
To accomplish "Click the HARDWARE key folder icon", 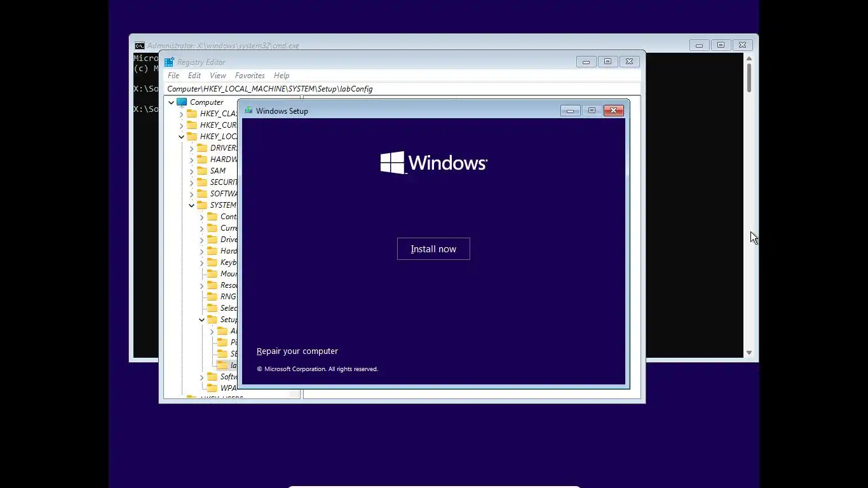I will [202, 159].
